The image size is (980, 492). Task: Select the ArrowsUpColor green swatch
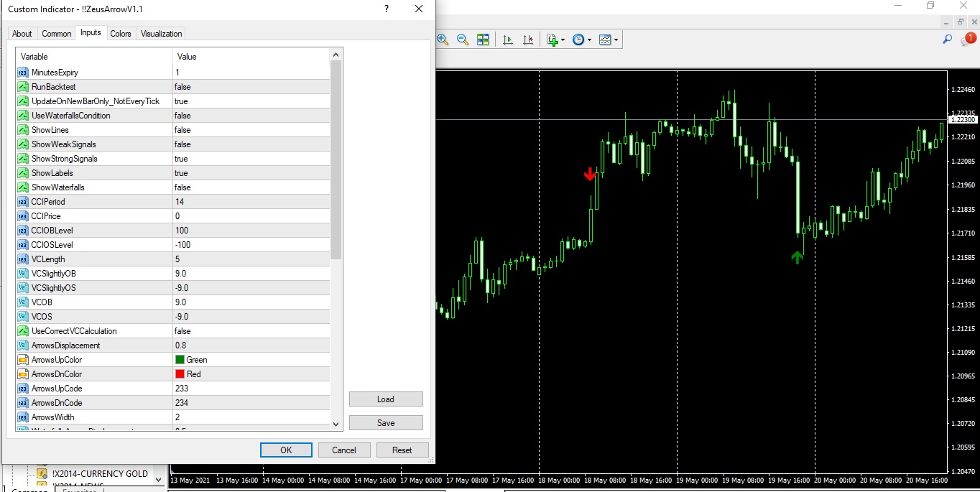(x=180, y=360)
